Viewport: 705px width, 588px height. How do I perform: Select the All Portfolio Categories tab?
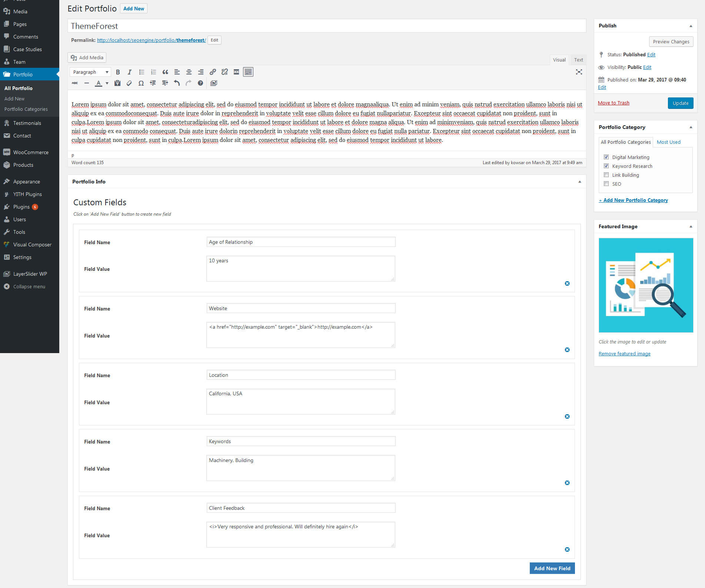tap(626, 142)
